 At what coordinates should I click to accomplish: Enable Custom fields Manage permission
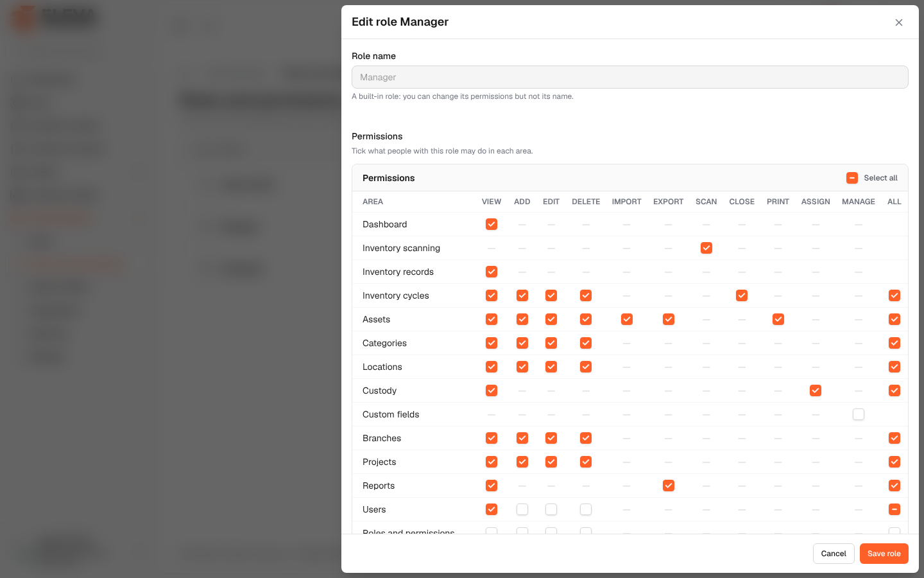tap(859, 414)
